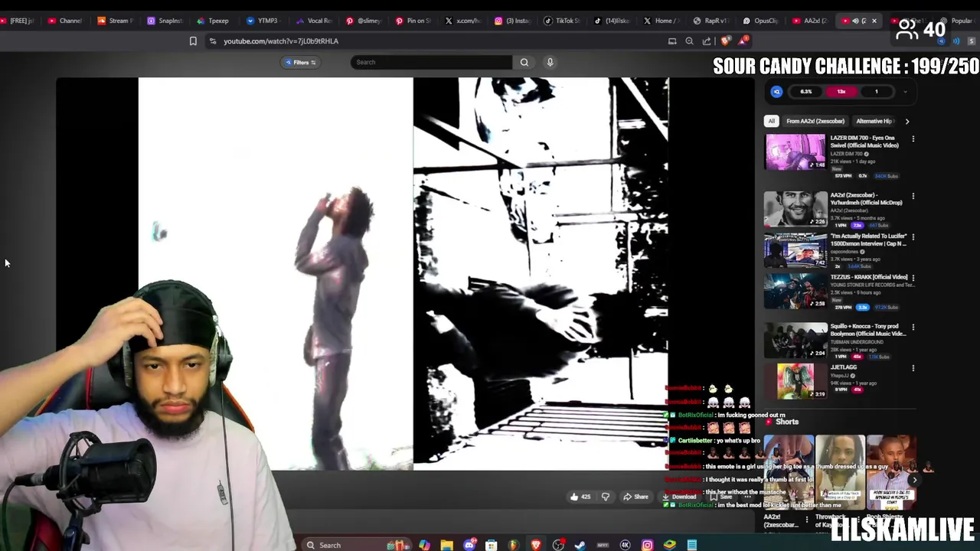Screen dimensions: 980x551
Task: Open Squillo + Knocca - Tony video link
Action: (868, 330)
